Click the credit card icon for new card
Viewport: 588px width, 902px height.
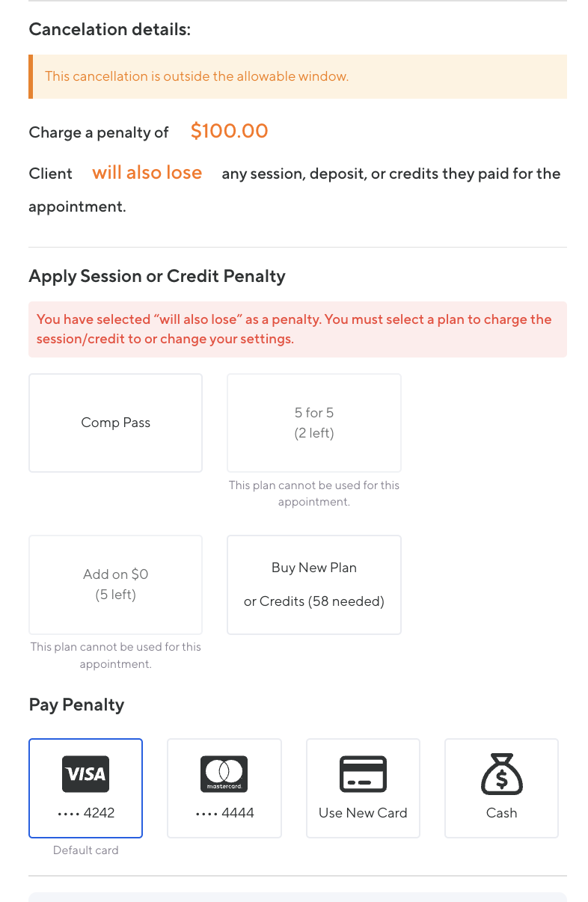(x=363, y=774)
